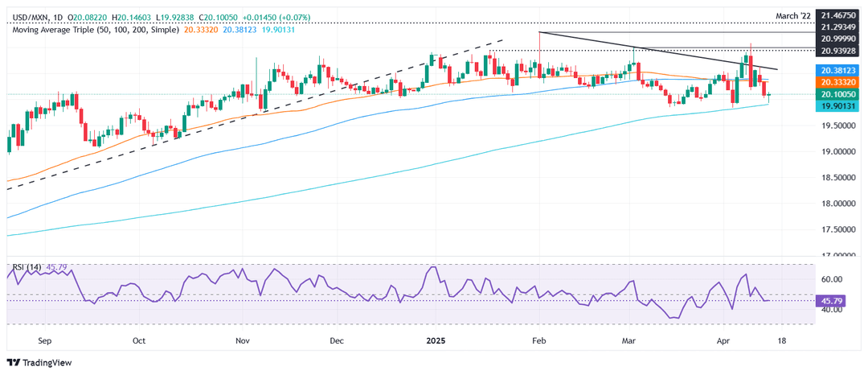Select the 2025 label on time axis
This screenshot has width=868, height=375.
(x=437, y=340)
